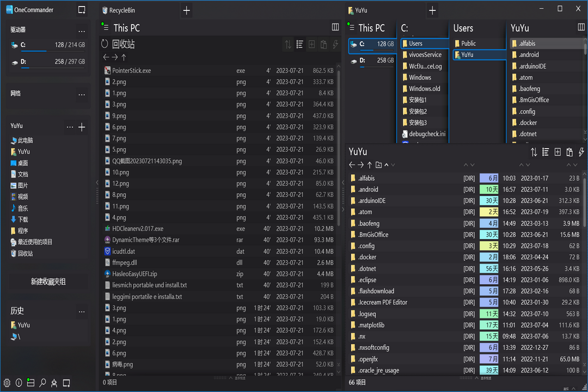Click the info icon in the bottom toolbar

click(x=19, y=383)
